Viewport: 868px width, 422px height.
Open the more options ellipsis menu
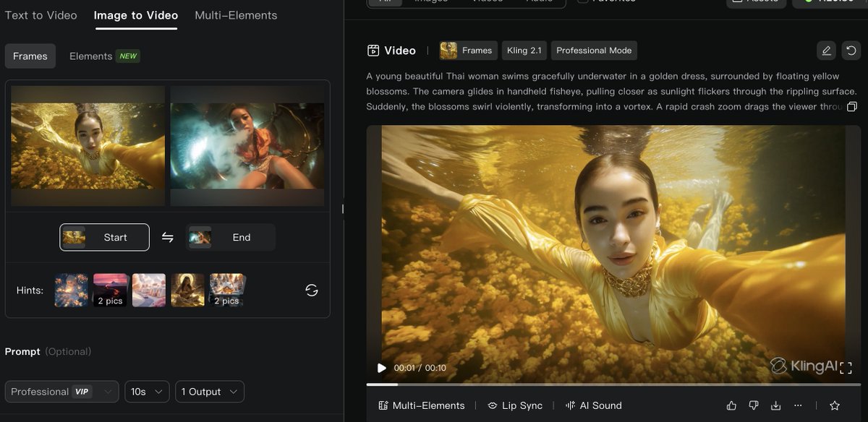tap(798, 405)
